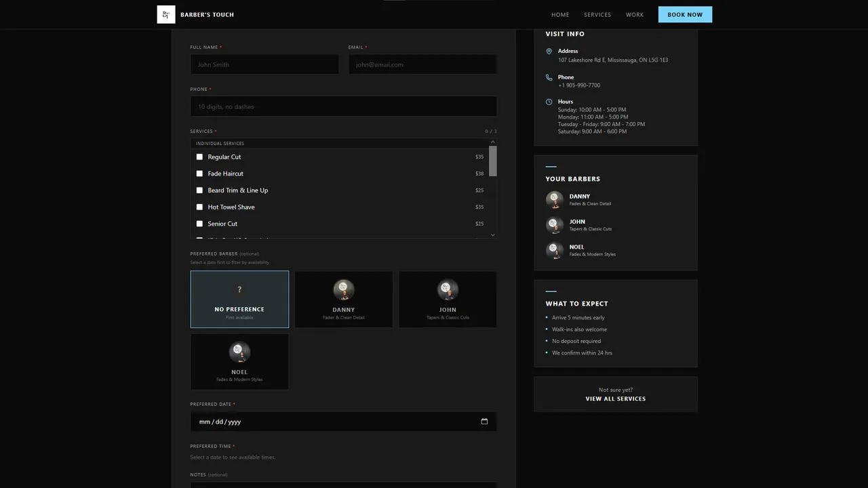Click the address location pin icon

click(549, 52)
